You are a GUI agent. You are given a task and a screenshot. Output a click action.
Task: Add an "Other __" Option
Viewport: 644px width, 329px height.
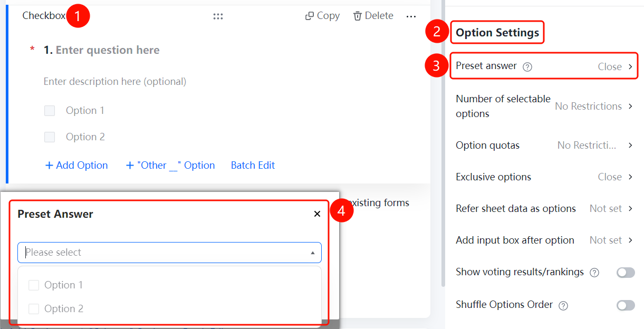click(170, 165)
